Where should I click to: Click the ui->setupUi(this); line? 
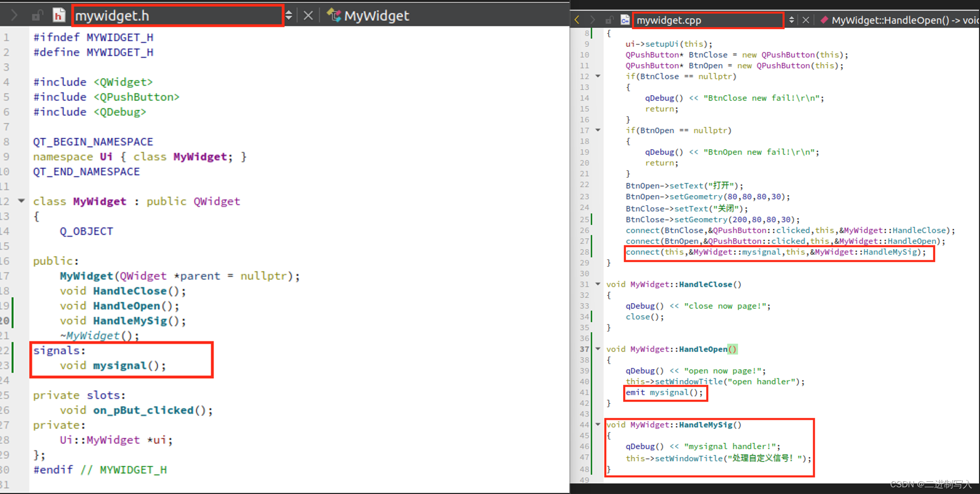[669, 44]
